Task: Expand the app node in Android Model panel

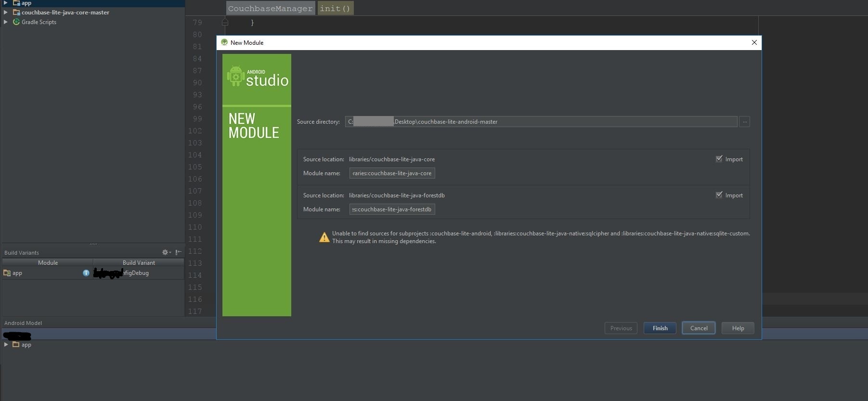Action: point(6,345)
